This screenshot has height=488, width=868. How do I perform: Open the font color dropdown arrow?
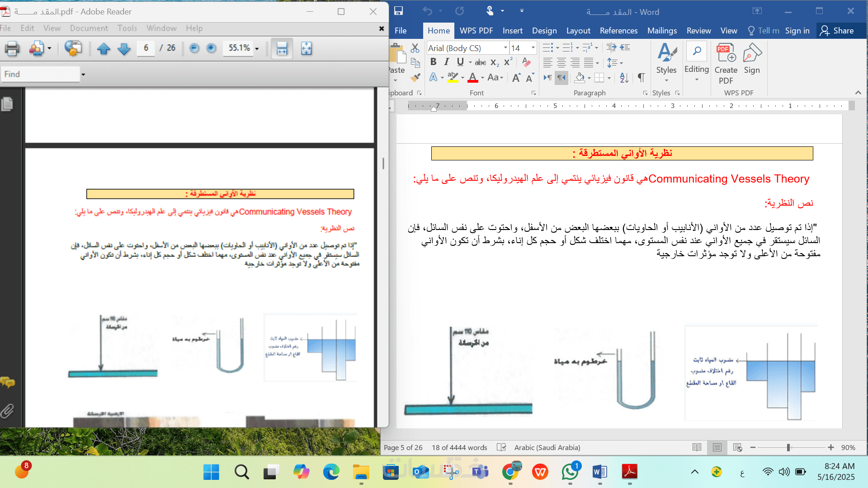(482, 78)
